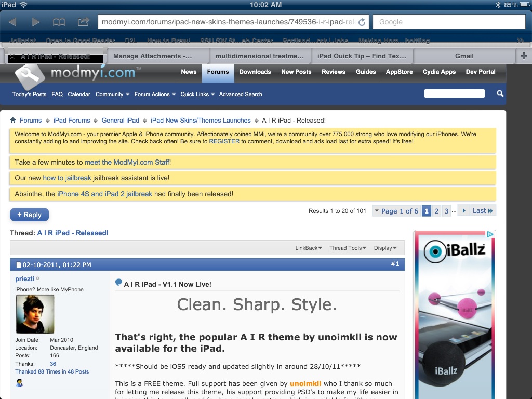532x399 pixels.
Task: Close the A I R iPad tab
Action: (12, 56)
